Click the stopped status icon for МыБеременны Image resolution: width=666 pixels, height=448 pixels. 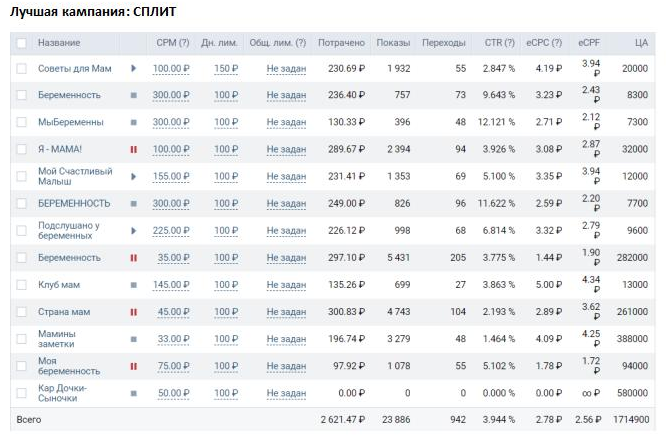point(133,122)
